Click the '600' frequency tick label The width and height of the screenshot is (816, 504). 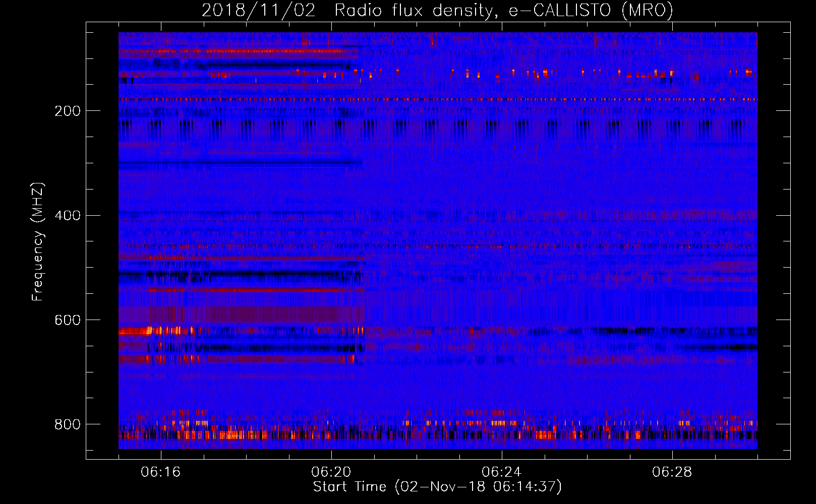click(68, 321)
